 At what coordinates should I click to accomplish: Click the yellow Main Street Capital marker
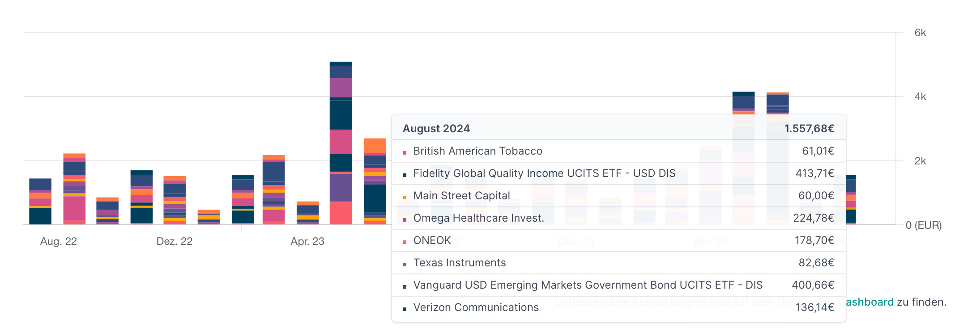pos(405,198)
